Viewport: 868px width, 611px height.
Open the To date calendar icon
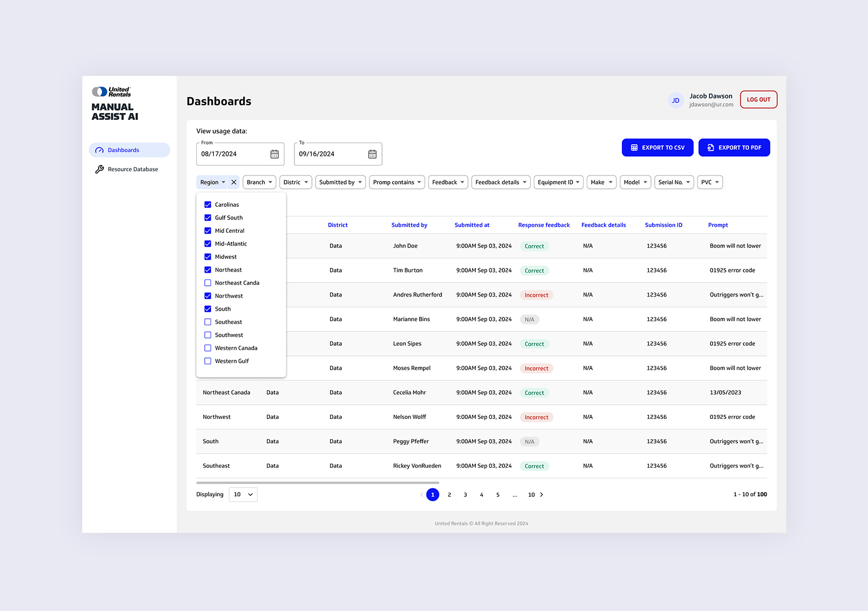(372, 154)
